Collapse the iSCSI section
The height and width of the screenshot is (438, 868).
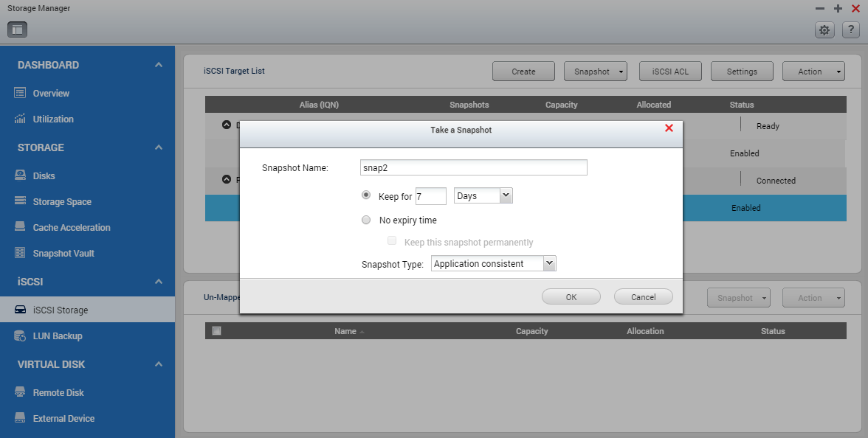(158, 282)
